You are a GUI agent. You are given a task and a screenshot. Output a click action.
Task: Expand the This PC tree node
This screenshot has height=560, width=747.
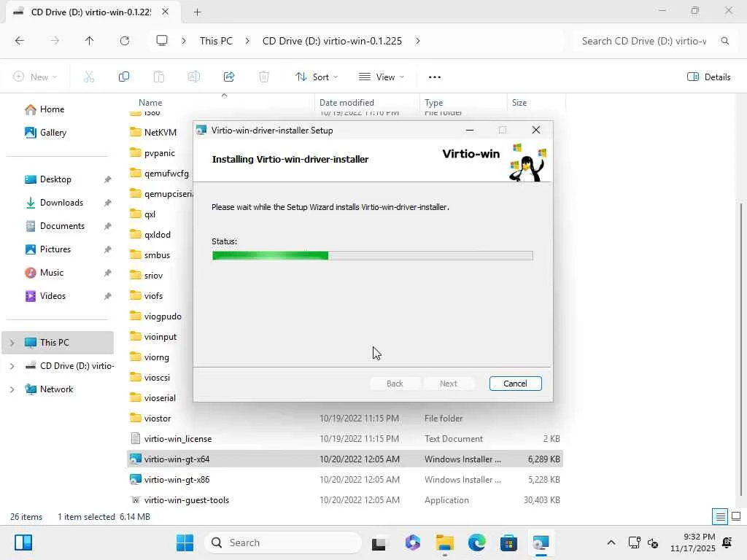click(x=12, y=343)
